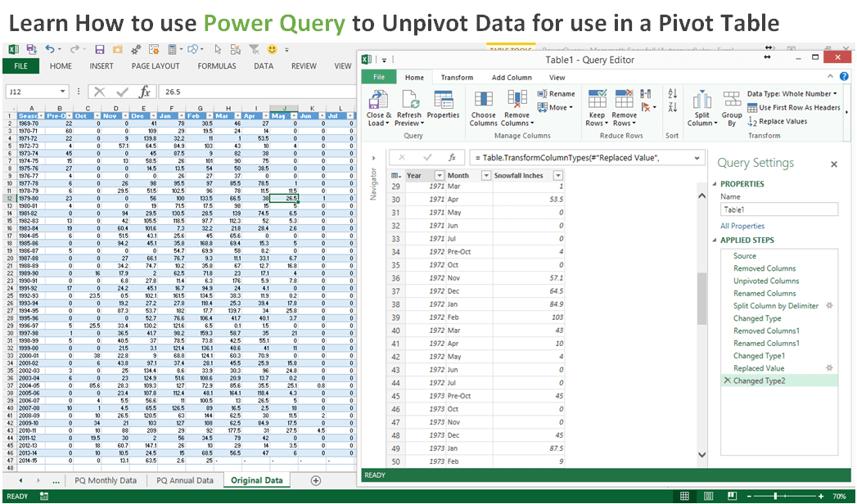
Task: Expand the Navigator pane
Action: tap(374, 157)
